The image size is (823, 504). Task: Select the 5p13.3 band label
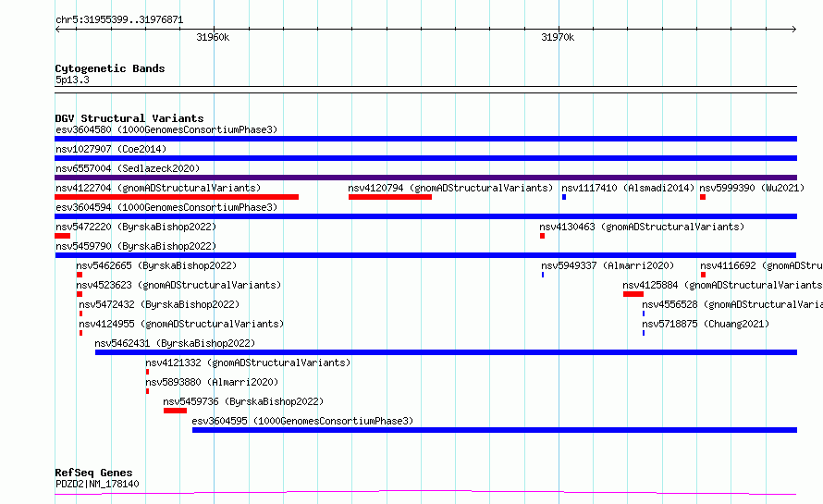point(72,80)
